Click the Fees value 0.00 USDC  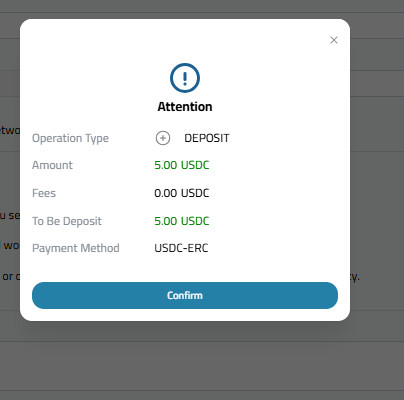pos(182,193)
